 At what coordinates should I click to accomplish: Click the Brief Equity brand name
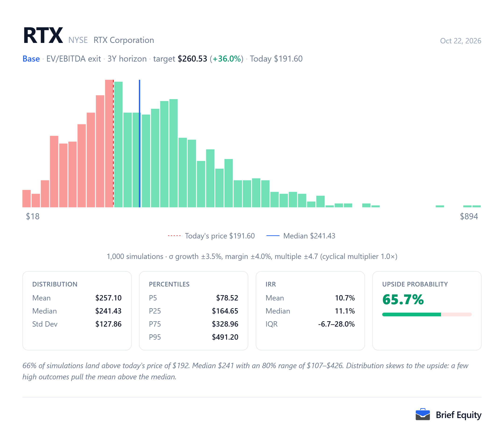458,415
